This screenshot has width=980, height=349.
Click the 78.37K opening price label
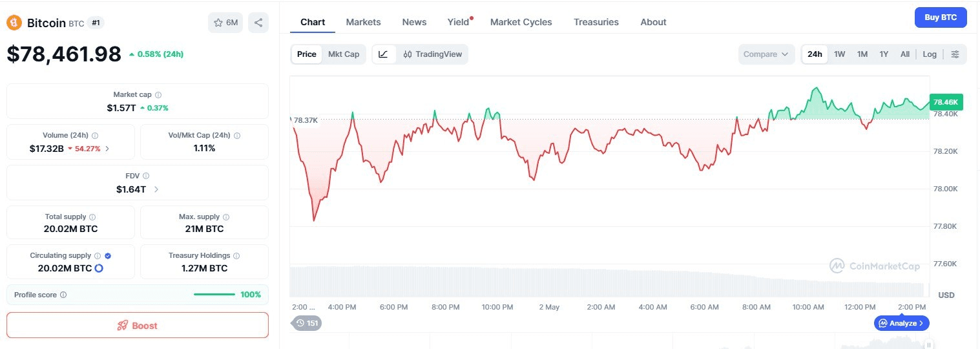pyautogui.click(x=306, y=120)
